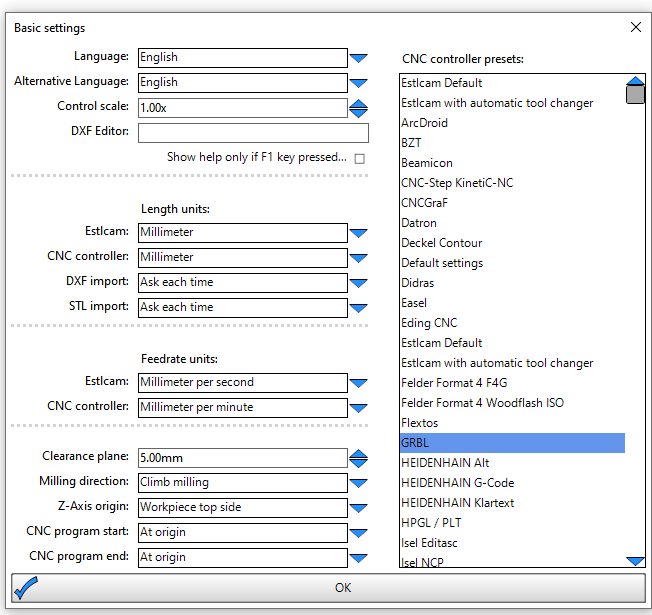The width and height of the screenshot is (652, 615).
Task: Open the Z-Axis origin dropdown arrow
Action: (x=359, y=508)
